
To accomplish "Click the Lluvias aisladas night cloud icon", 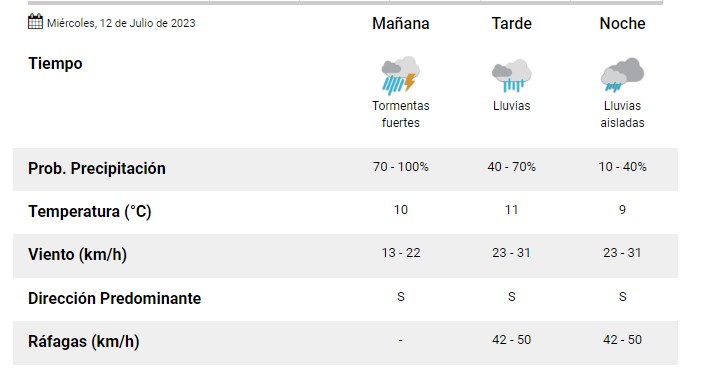I will 622,75.
